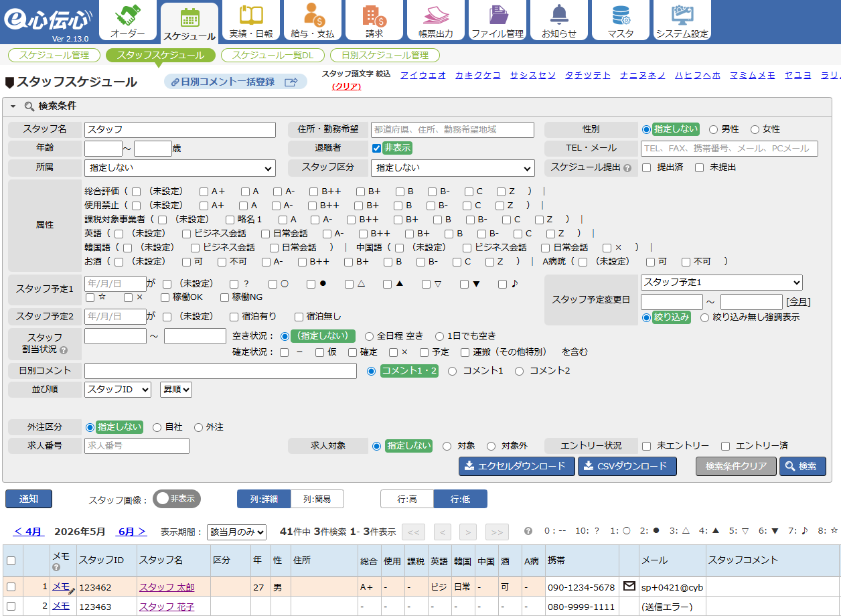Go to next month 6月 link
Viewport: 841px width, 616px height.
coord(132,532)
